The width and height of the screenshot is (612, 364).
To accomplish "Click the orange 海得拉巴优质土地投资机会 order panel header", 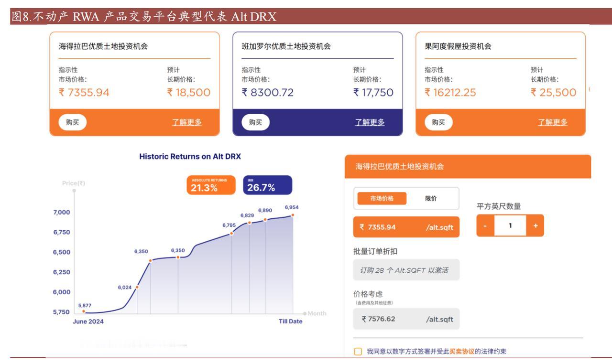I will (x=468, y=167).
